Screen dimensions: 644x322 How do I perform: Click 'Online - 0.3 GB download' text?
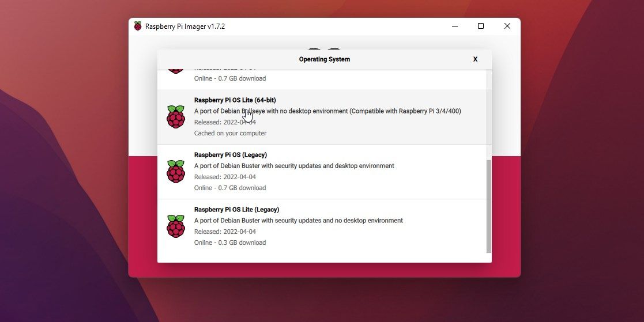pos(230,243)
